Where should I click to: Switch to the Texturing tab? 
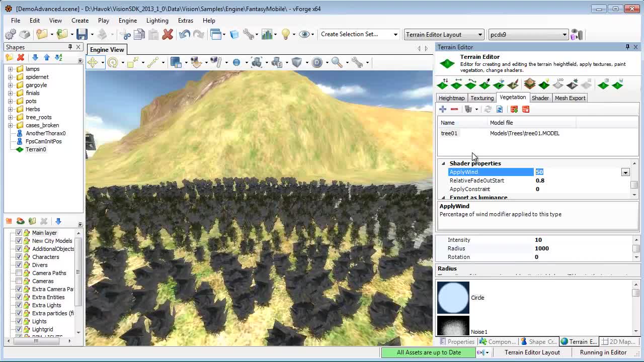[481, 98]
